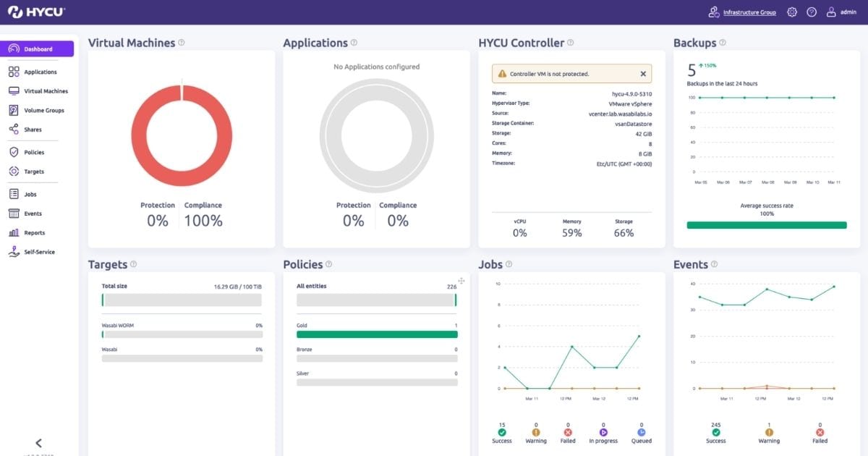Click the In progress jobs status icon

click(603, 432)
